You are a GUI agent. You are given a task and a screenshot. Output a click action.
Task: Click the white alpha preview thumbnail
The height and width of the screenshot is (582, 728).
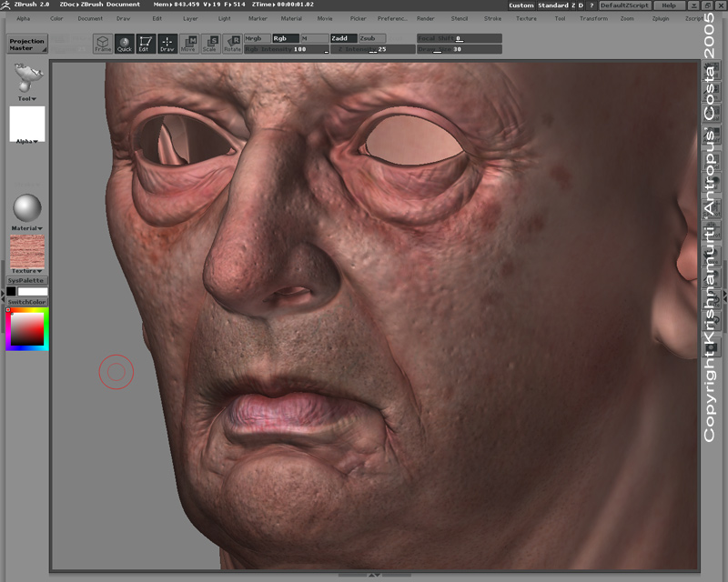(27, 123)
